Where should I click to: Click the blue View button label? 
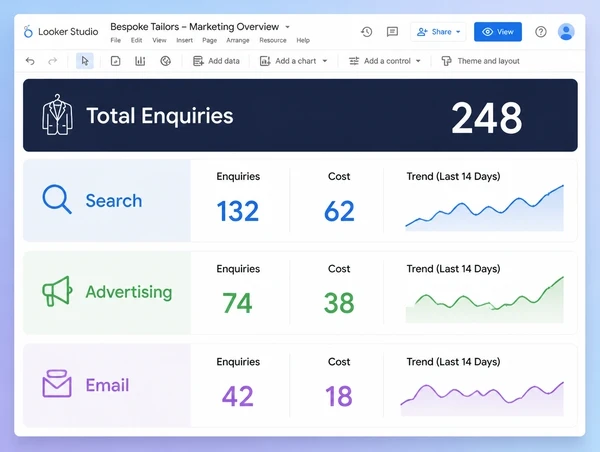point(505,32)
